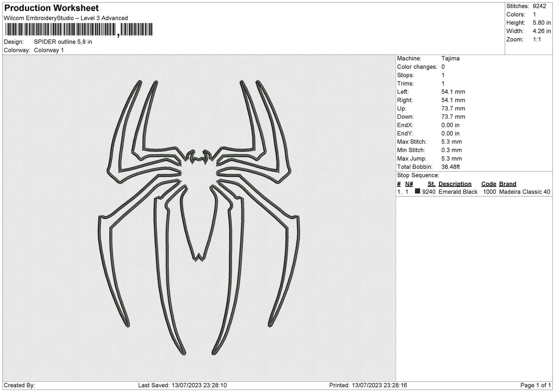Click the 'Colorway 1' value
Screen dimensions: 555x392
pos(49,50)
